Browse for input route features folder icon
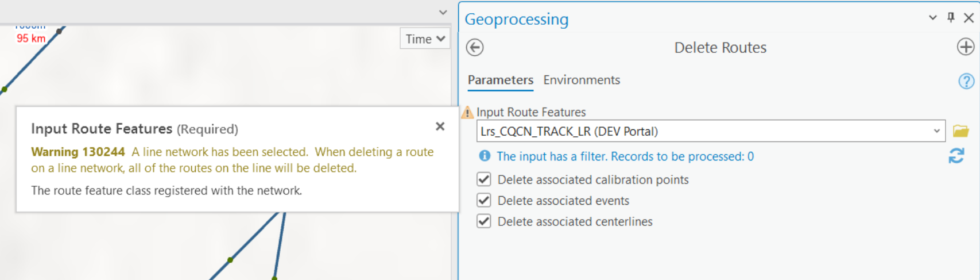This screenshot has width=980, height=280. tap(960, 131)
